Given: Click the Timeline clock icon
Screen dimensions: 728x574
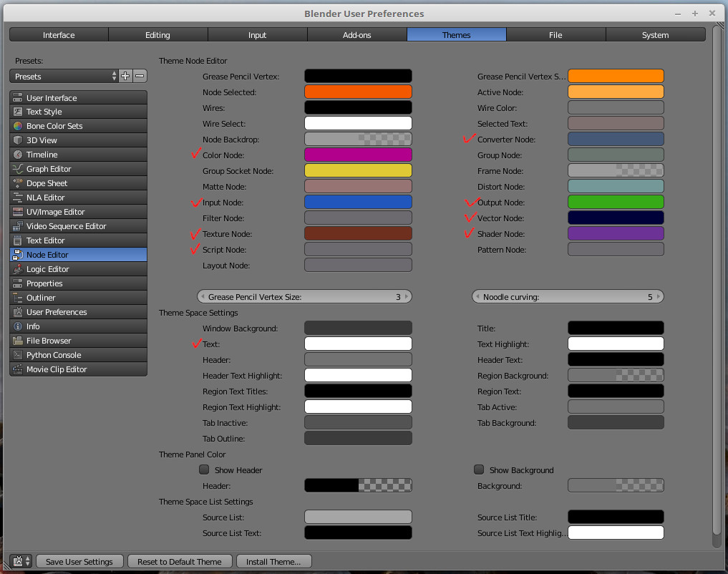Looking at the screenshot, I should 18,155.
